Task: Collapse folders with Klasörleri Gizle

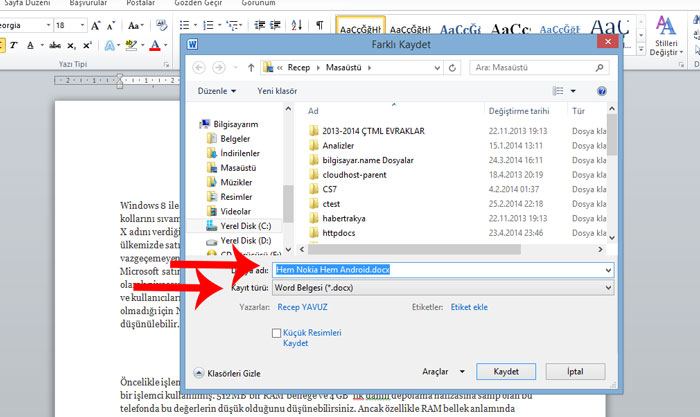Action: pyautogui.click(x=227, y=373)
